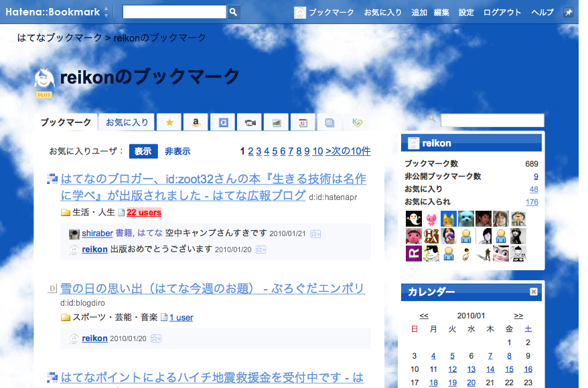Click the はてなブックマーク breadcrumb
This screenshot has height=388, width=588.
point(60,38)
